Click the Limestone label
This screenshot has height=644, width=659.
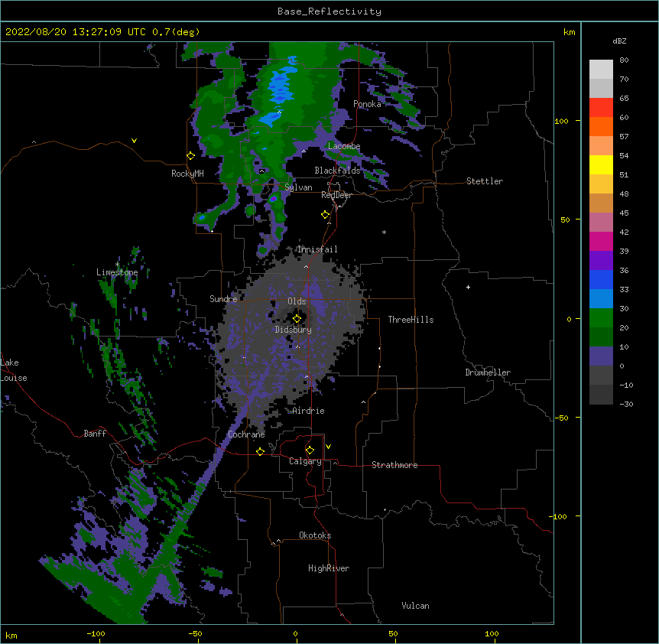coord(117,272)
